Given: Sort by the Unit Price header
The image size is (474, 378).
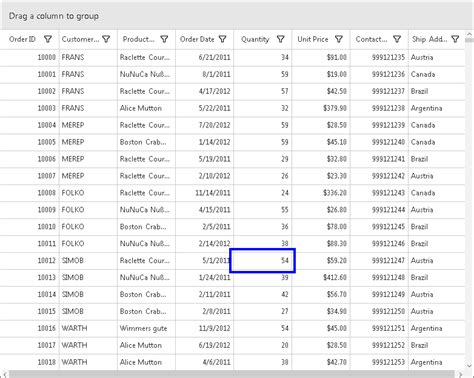Looking at the screenshot, I should (x=313, y=39).
